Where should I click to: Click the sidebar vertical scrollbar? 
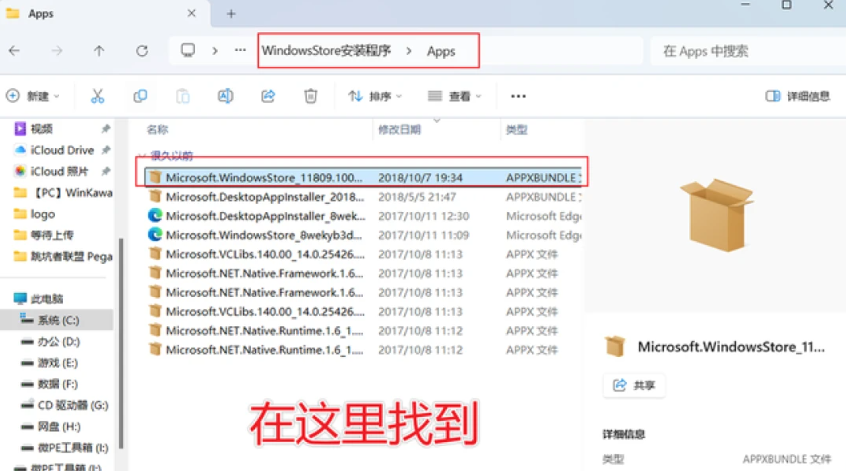[121, 343]
